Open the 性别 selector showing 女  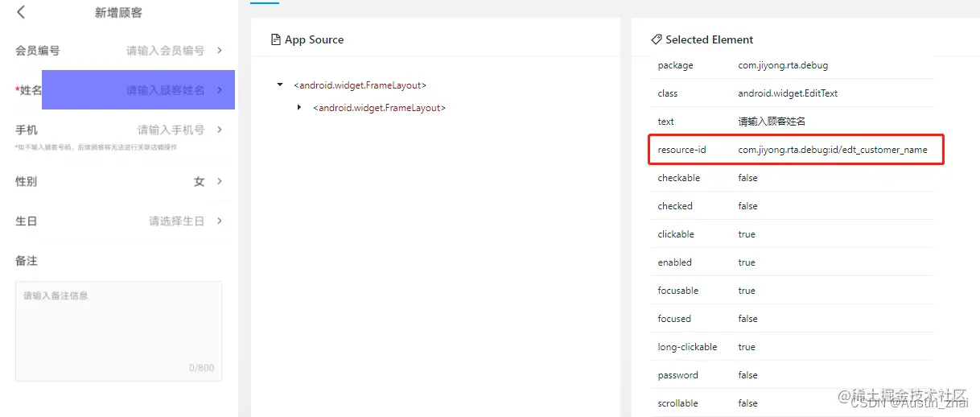(x=199, y=182)
